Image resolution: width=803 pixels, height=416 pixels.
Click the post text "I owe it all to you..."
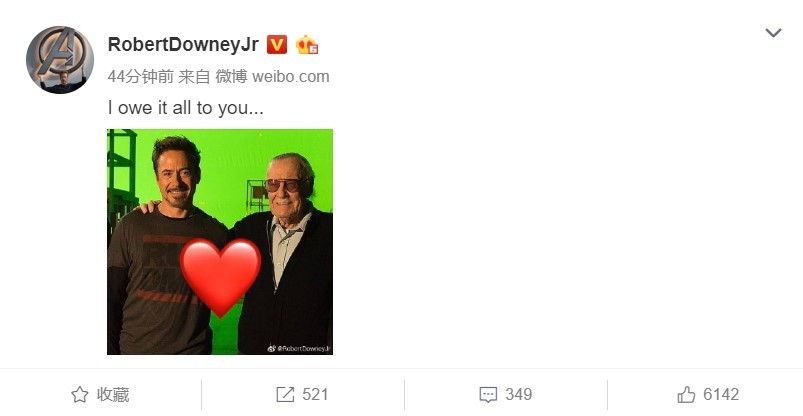185,108
